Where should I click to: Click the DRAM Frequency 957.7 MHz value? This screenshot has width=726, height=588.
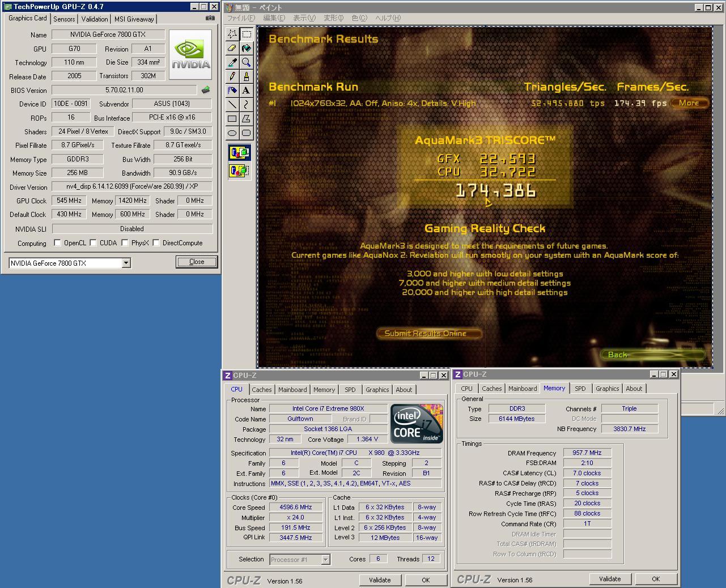pyautogui.click(x=587, y=453)
